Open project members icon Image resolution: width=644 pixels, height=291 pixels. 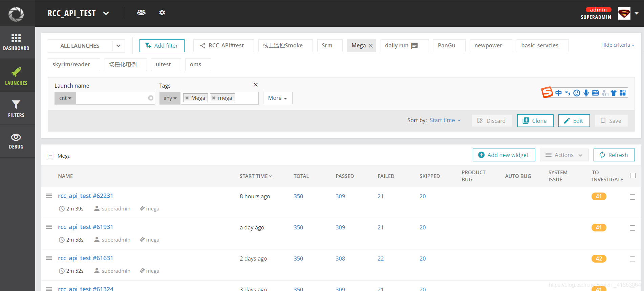pyautogui.click(x=141, y=13)
